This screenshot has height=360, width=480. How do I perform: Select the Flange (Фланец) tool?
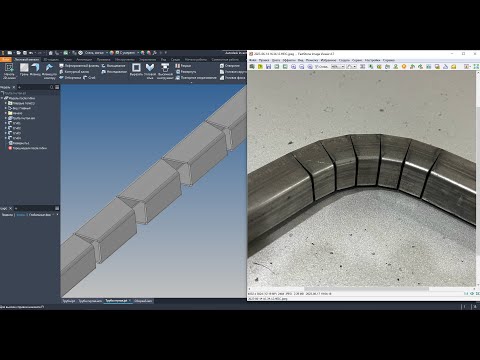35,70
